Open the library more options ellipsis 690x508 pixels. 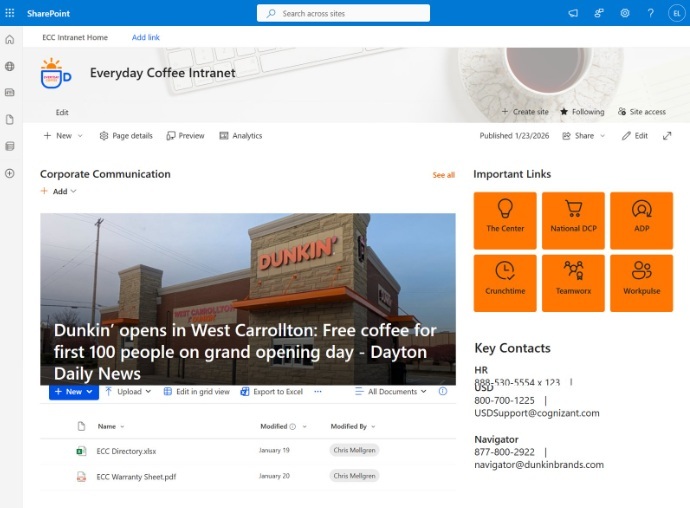click(318, 391)
